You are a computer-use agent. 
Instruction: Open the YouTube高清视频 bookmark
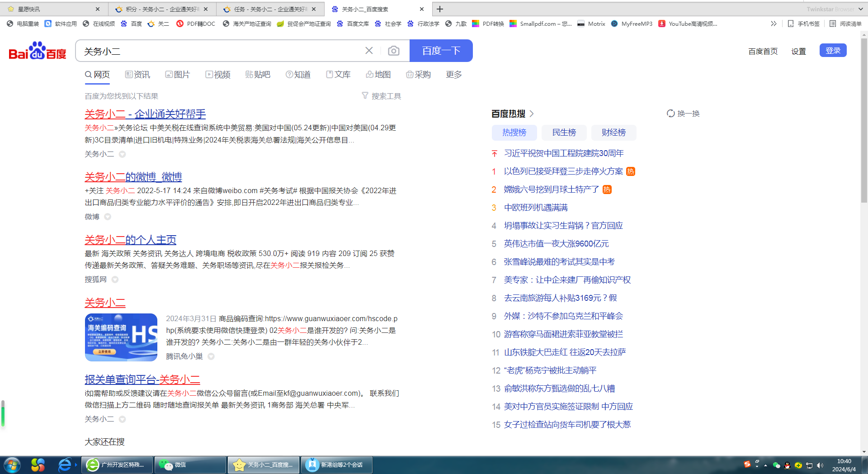coord(688,24)
